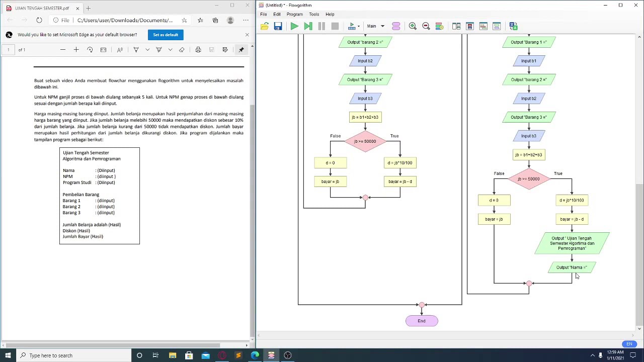
Task: Open the Edge Collections icon
Action: click(215, 20)
